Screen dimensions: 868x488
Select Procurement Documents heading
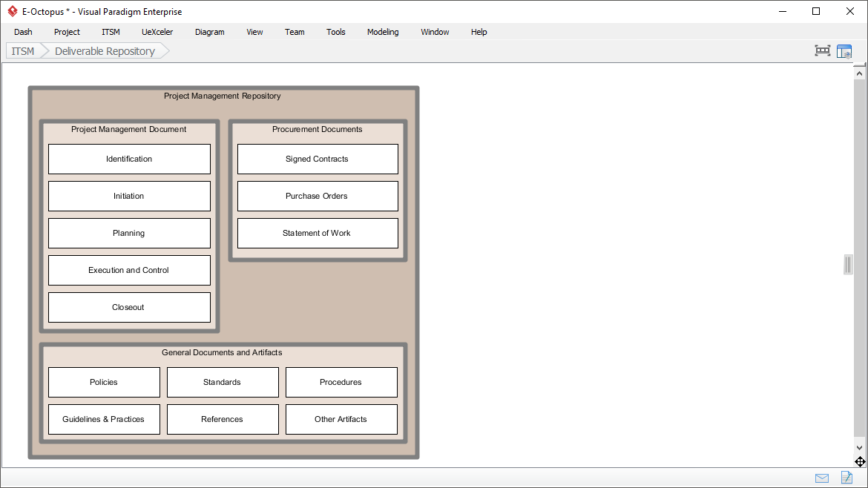[x=318, y=129]
